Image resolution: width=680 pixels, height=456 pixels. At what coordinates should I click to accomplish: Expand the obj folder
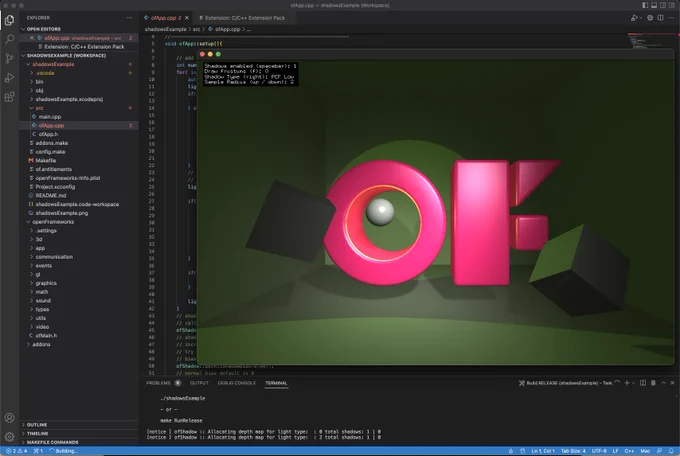[x=39, y=90]
